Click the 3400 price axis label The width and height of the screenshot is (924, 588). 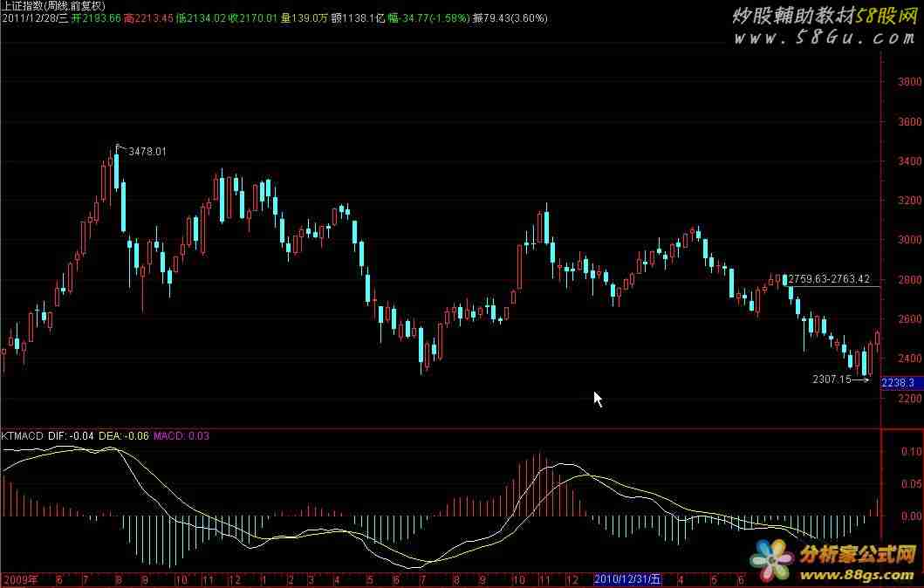coord(910,161)
